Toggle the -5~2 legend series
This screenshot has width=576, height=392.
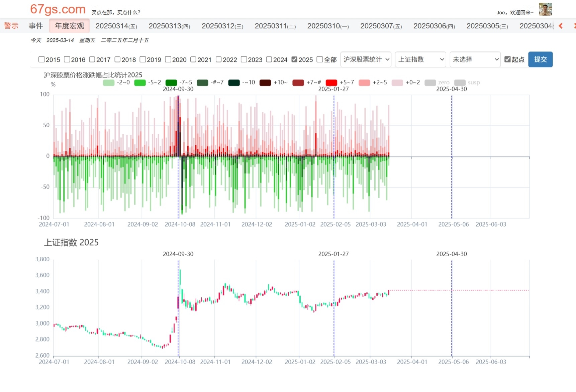[x=148, y=83]
